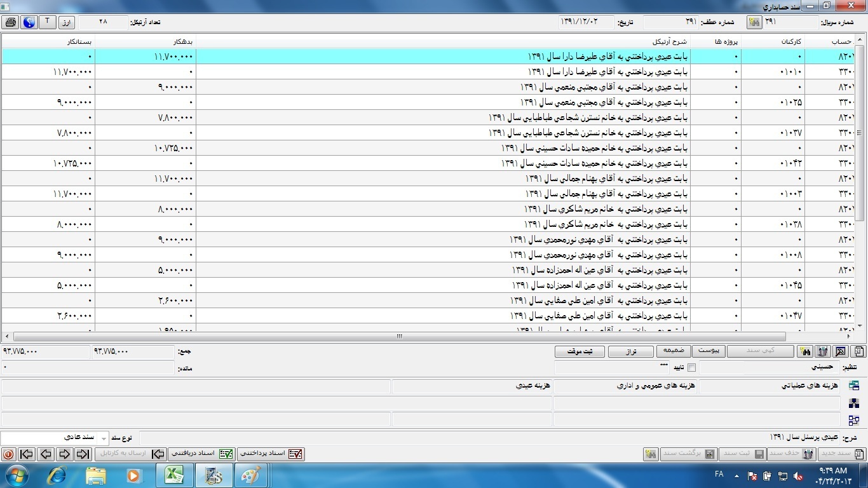Click the employee code cell 01045

click(x=773, y=285)
